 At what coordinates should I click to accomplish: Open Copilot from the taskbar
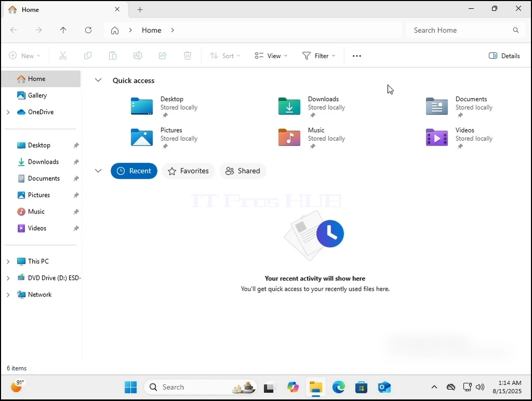[293, 387]
